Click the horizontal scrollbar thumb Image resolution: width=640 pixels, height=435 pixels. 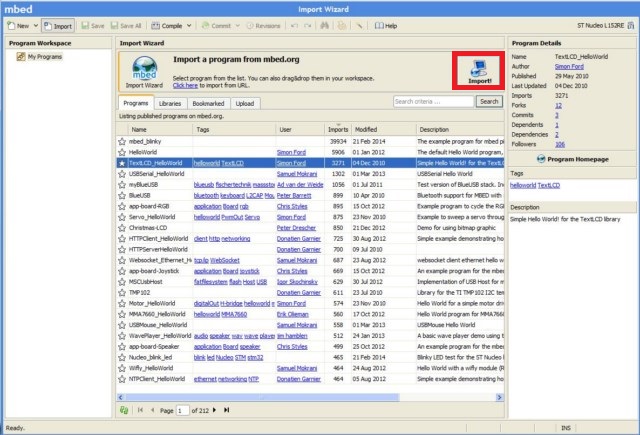coord(262,397)
